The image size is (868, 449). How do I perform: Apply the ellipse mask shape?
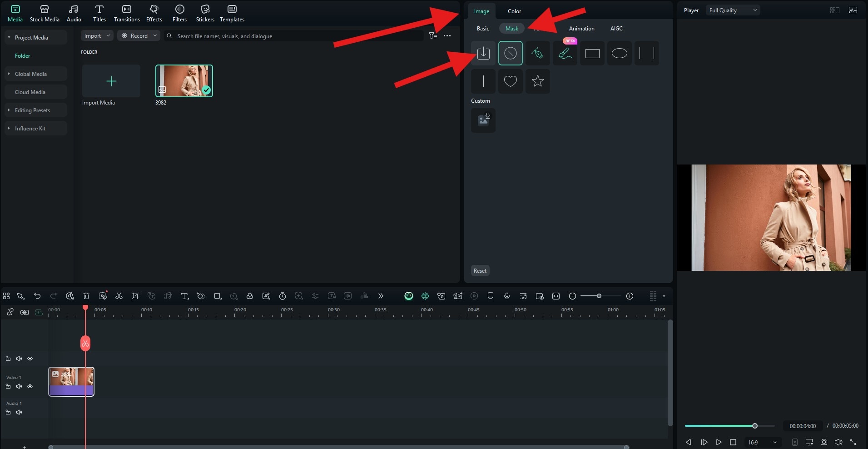pyautogui.click(x=620, y=53)
